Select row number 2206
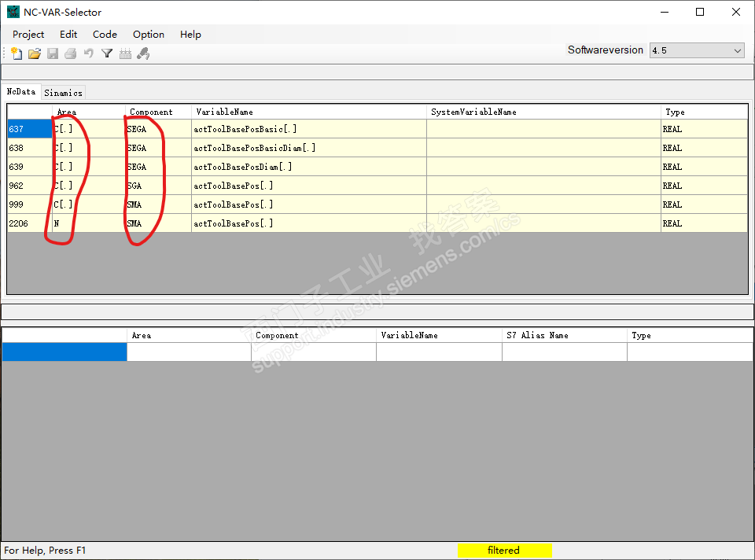The height and width of the screenshot is (560, 755). (x=30, y=223)
